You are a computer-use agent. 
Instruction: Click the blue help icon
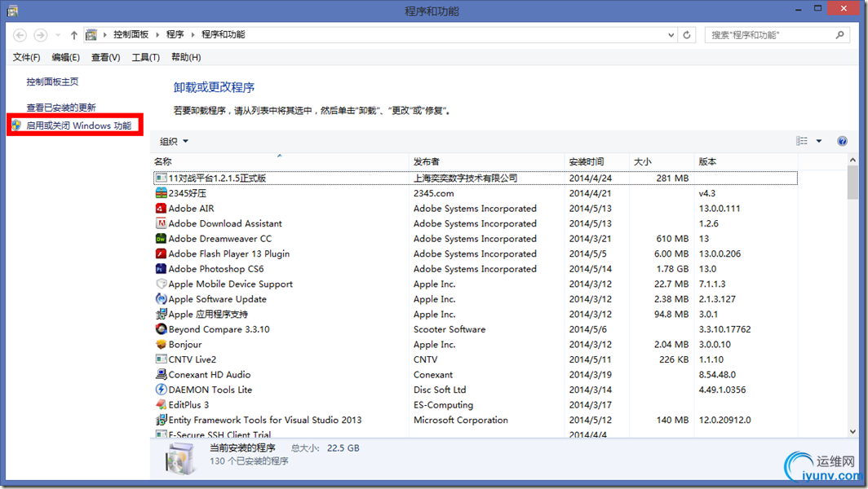pyautogui.click(x=842, y=141)
